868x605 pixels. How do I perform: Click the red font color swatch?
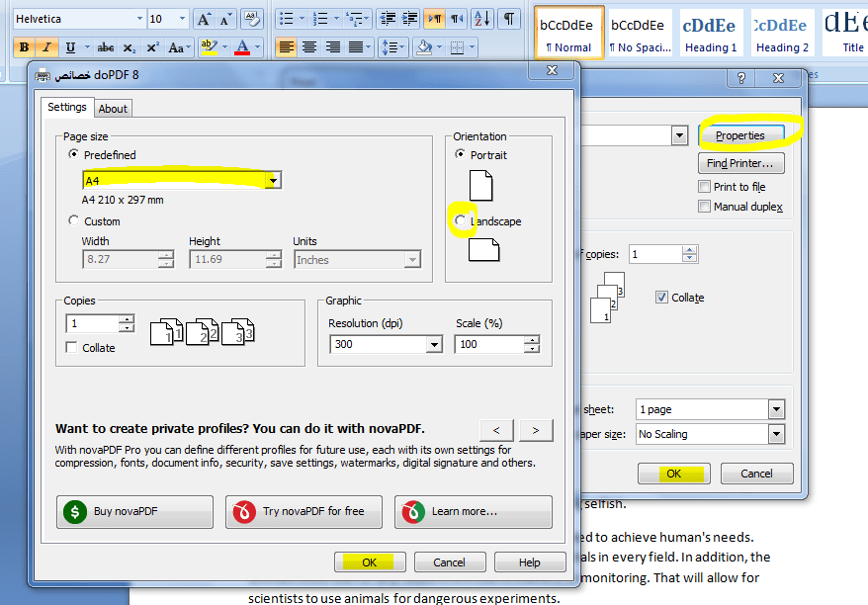click(242, 47)
